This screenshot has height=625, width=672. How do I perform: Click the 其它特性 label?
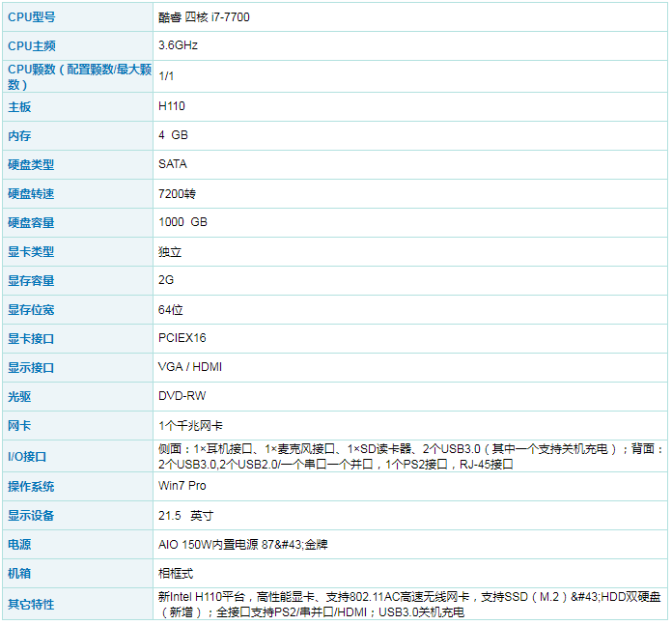click(x=31, y=605)
